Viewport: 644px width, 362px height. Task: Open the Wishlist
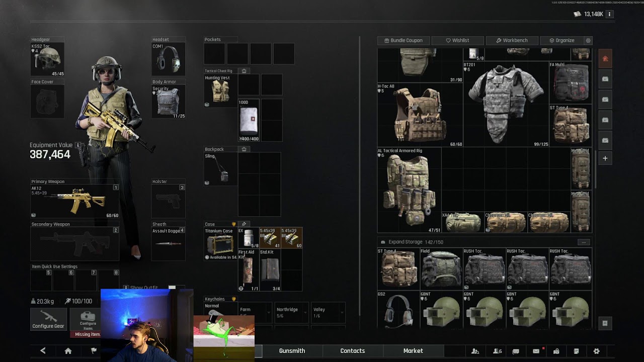[457, 40]
